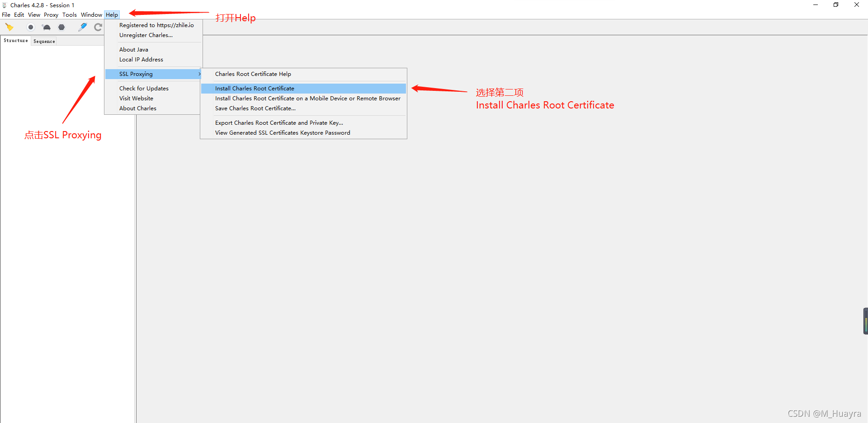Select Local IP Address menu item

[x=154, y=60]
